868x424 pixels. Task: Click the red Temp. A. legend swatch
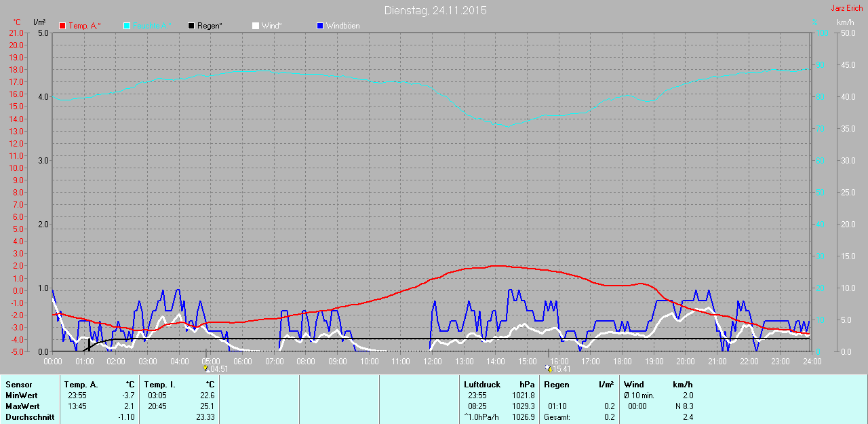63,26
